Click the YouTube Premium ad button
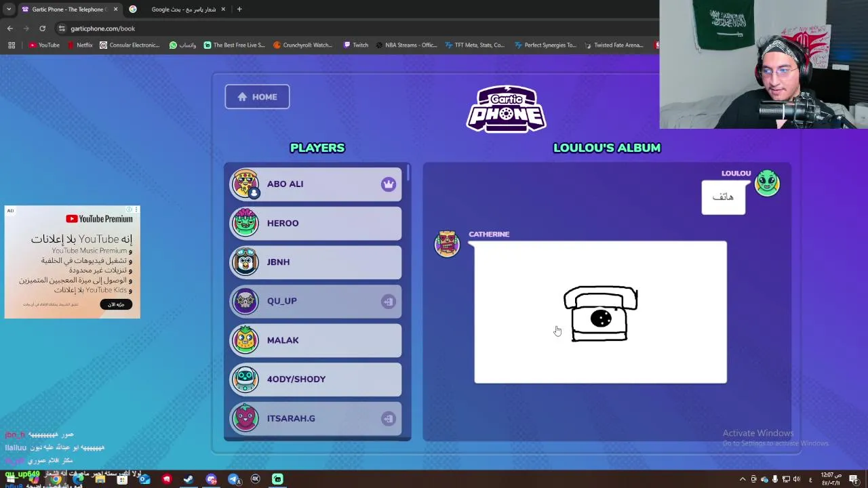This screenshot has width=868, height=488. click(116, 304)
